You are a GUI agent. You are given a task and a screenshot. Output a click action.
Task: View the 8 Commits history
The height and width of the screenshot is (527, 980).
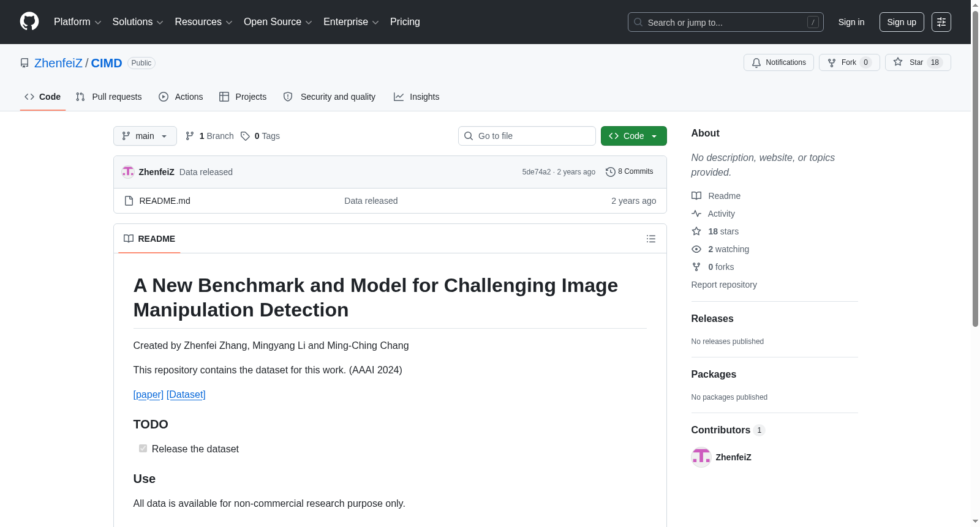[x=630, y=172]
